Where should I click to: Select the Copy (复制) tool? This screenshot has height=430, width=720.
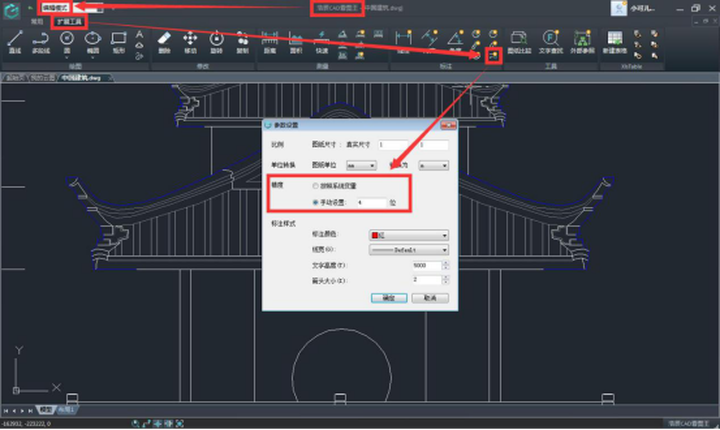point(242,42)
